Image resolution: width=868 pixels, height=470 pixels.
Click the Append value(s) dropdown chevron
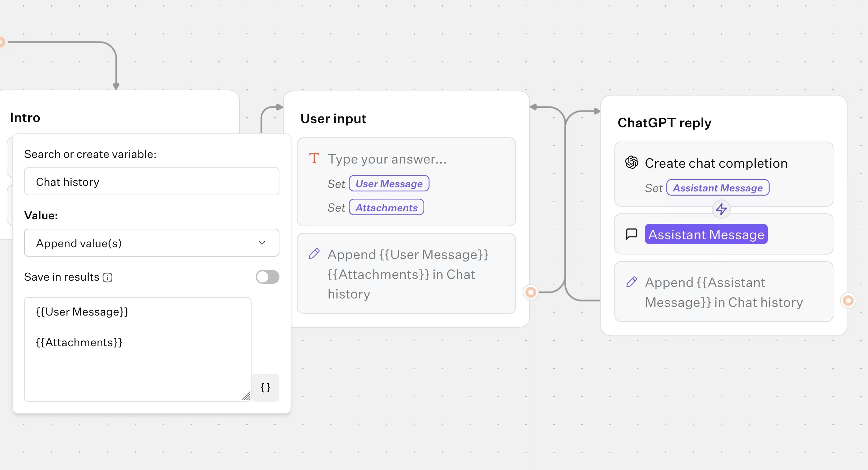click(262, 243)
